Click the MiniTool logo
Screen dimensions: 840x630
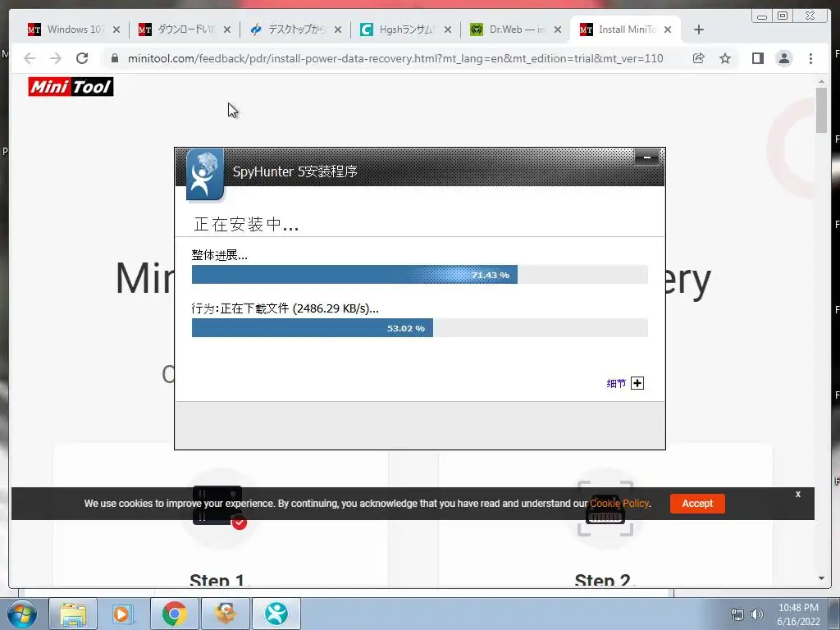click(x=71, y=87)
